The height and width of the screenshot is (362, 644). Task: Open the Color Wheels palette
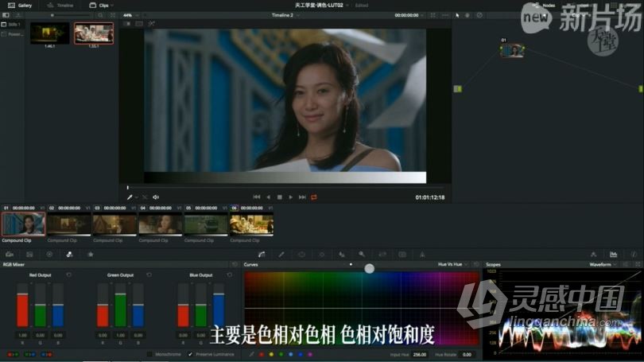(x=50, y=255)
